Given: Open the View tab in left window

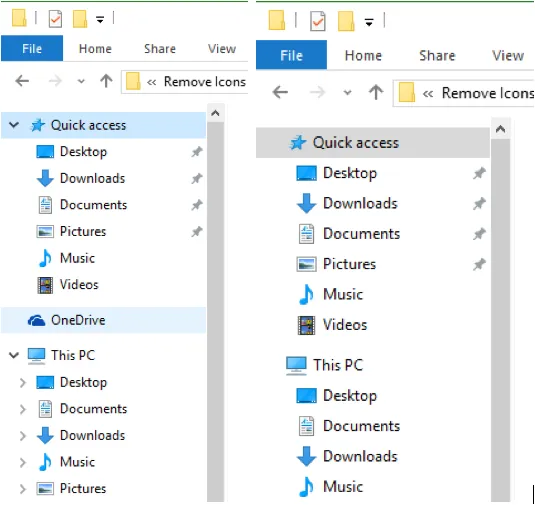Looking at the screenshot, I should tap(222, 48).
